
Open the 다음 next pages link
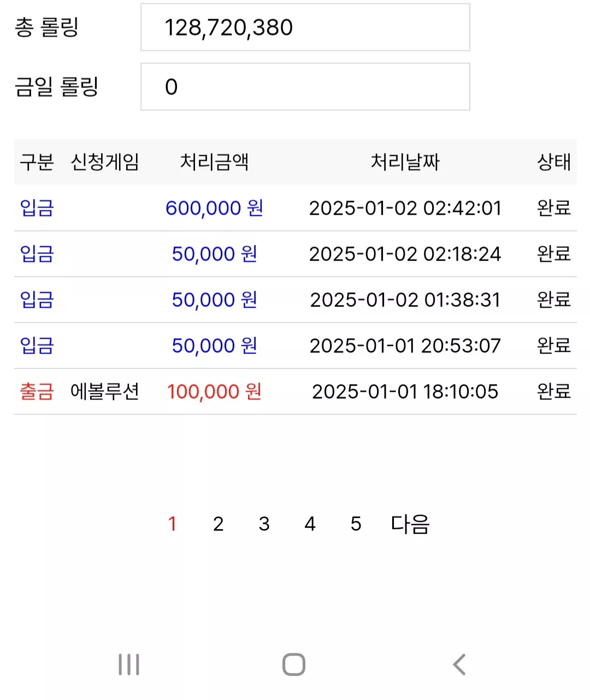[x=410, y=524]
